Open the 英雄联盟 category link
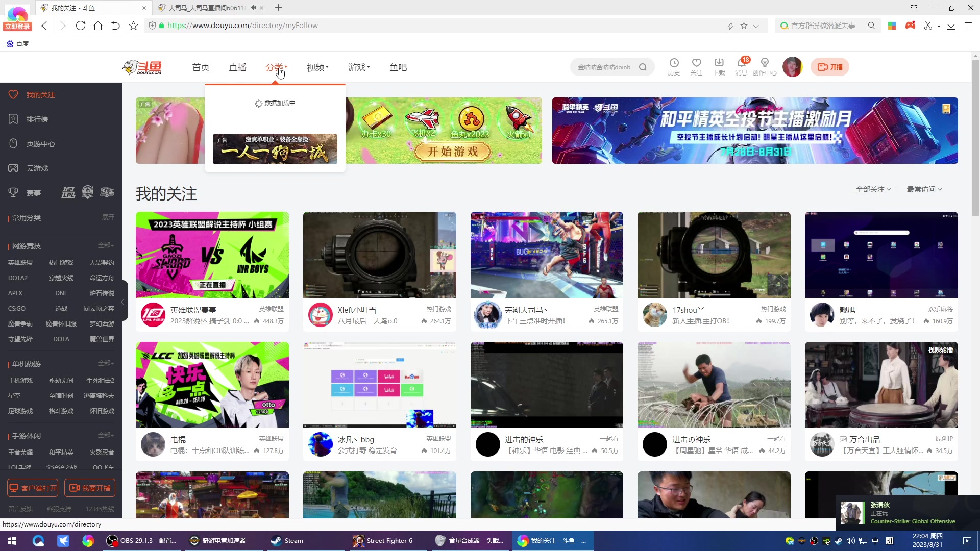 point(20,263)
